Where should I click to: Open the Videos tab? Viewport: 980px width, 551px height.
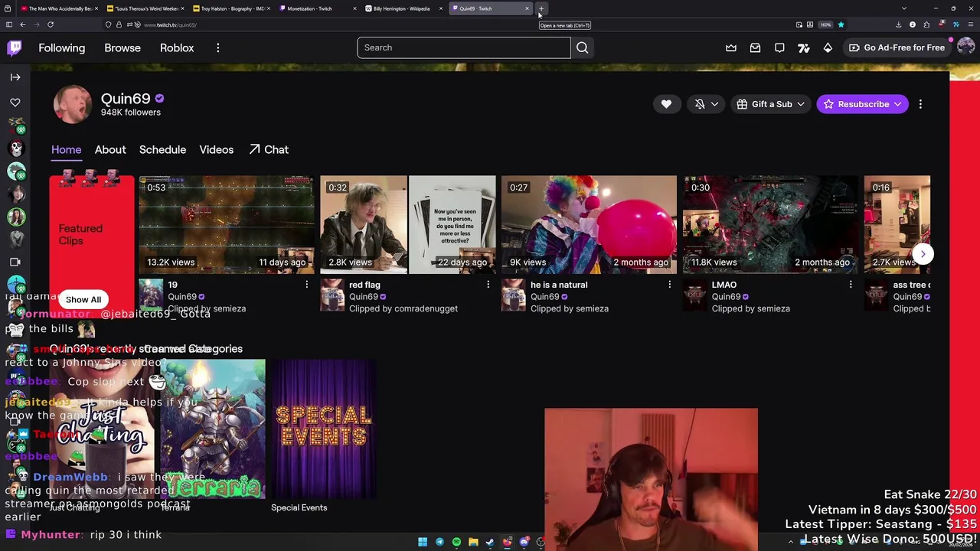216,150
